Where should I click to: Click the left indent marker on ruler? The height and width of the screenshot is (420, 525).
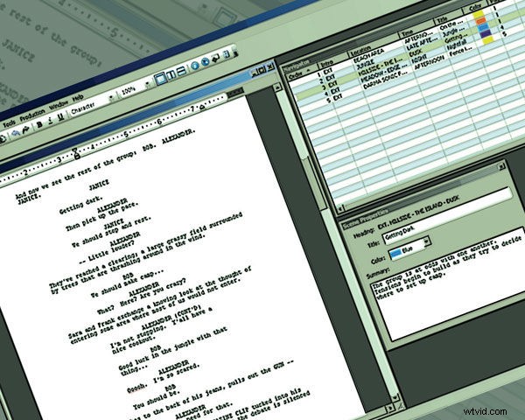pos(77,154)
